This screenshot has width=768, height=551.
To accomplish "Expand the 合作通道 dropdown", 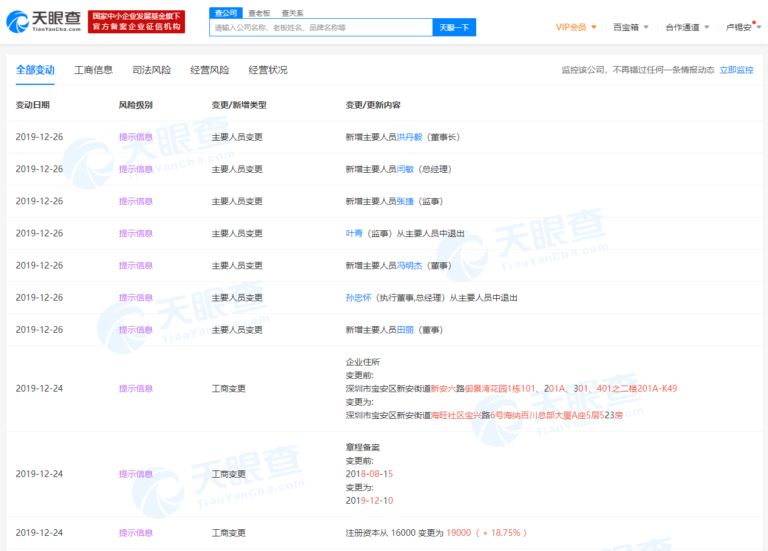I will pyautogui.click(x=686, y=27).
